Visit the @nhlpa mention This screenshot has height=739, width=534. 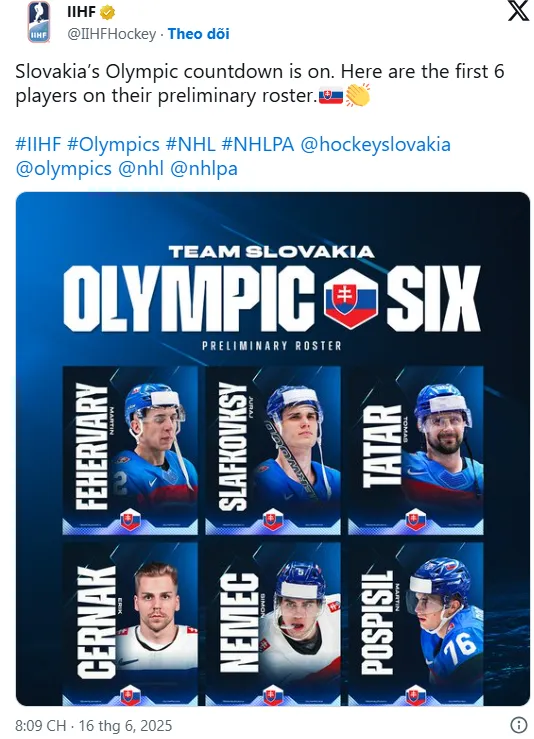pyautogui.click(x=204, y=169)
